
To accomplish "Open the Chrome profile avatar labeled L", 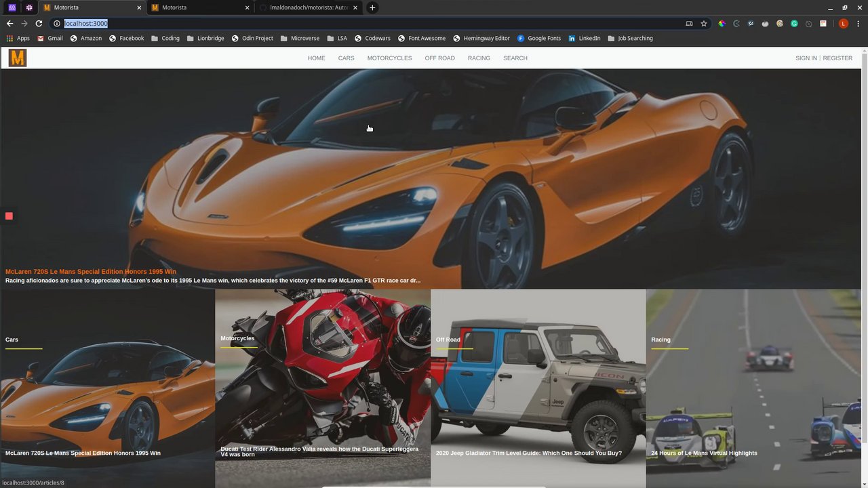I will pos(844,23).
